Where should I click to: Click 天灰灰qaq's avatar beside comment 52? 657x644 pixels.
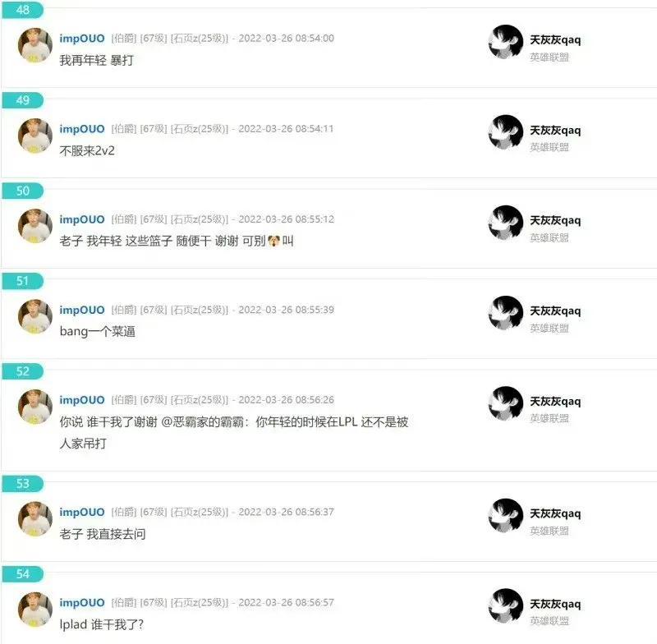click(x=506, y=403)
